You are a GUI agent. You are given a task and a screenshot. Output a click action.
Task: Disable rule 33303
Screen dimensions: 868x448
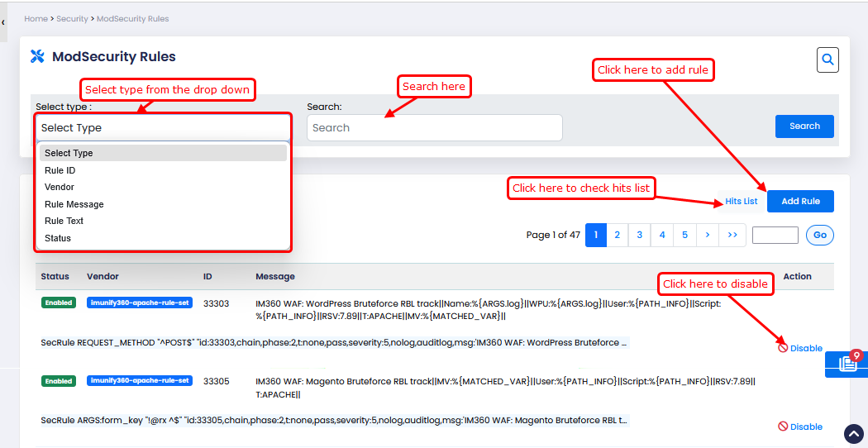click(800, 348)
